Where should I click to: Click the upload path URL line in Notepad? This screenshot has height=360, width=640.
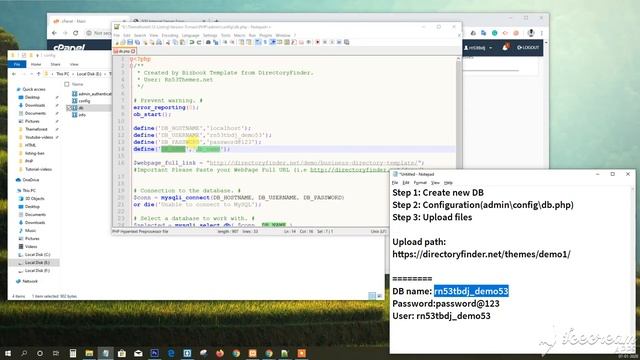coord(481,254)
